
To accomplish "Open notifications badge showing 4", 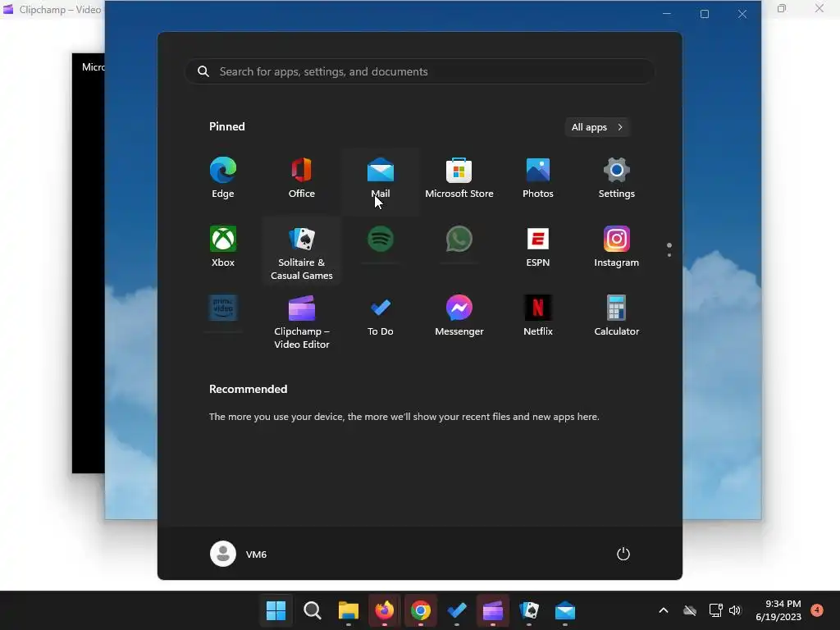I will pos(817,610).
